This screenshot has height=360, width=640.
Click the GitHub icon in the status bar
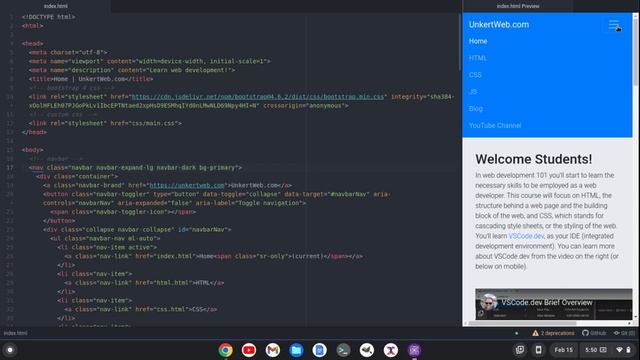585,333
